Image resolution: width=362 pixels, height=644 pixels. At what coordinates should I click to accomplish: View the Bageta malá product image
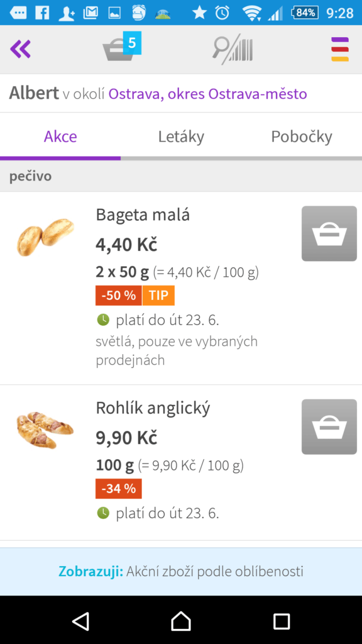tap(45, 237)
